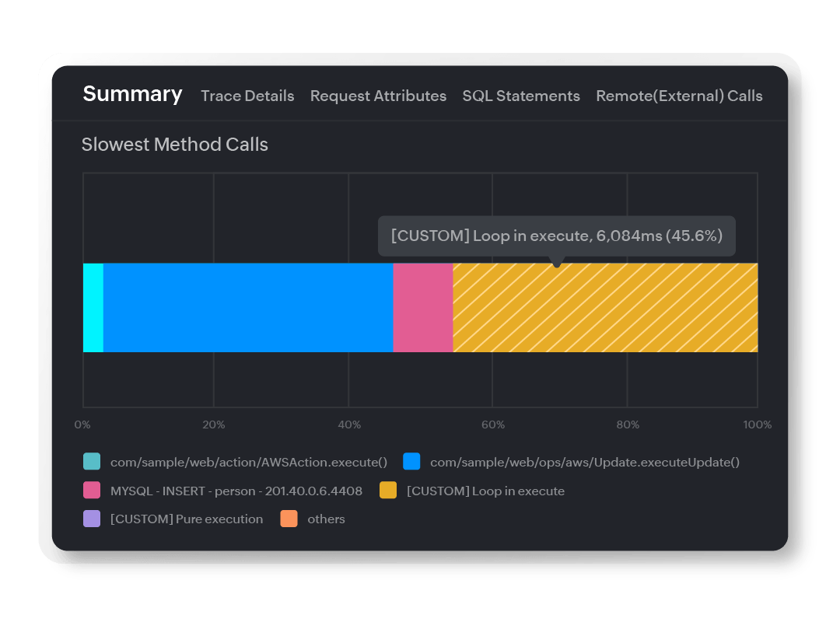Click the blue Update.executeUpdate() legend swatch
Screen dimensions: 840x622
(x=411, y=461)
